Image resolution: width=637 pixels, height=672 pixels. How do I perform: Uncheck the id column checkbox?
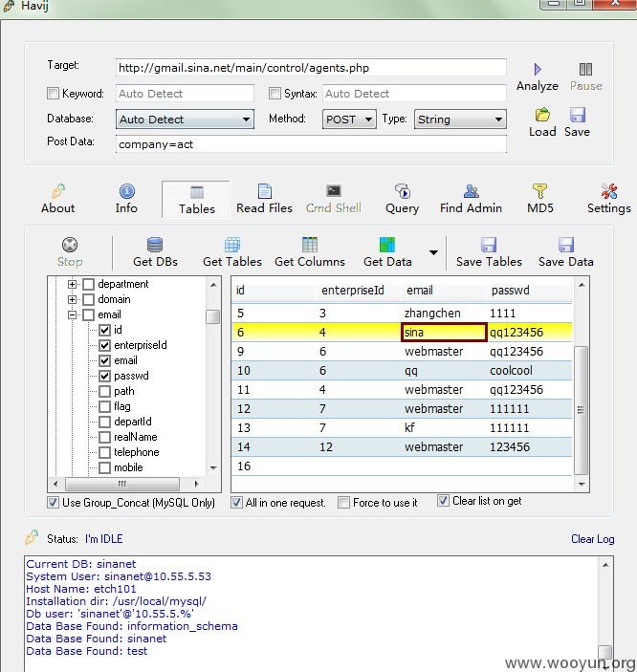pos(104,330)
